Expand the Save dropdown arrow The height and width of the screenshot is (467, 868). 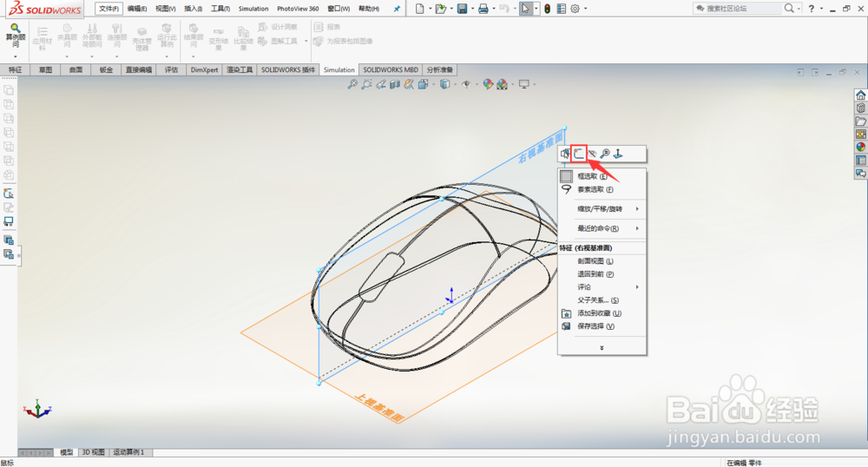point(472,9)
